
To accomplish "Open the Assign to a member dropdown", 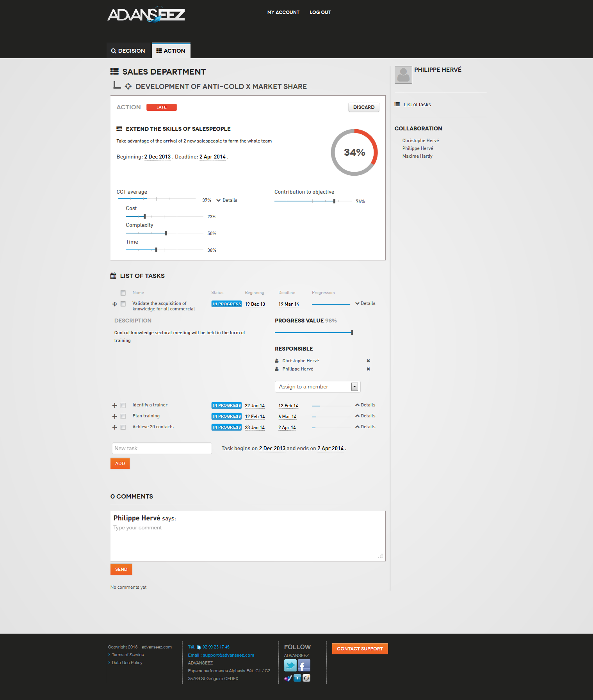I will pos(317,387).
